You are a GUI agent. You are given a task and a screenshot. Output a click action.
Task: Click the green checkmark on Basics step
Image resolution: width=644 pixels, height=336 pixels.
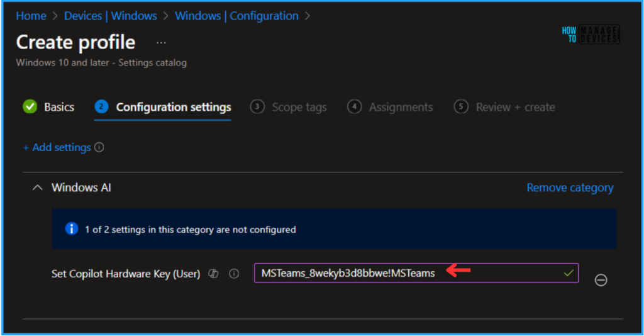tap(30, 107)
